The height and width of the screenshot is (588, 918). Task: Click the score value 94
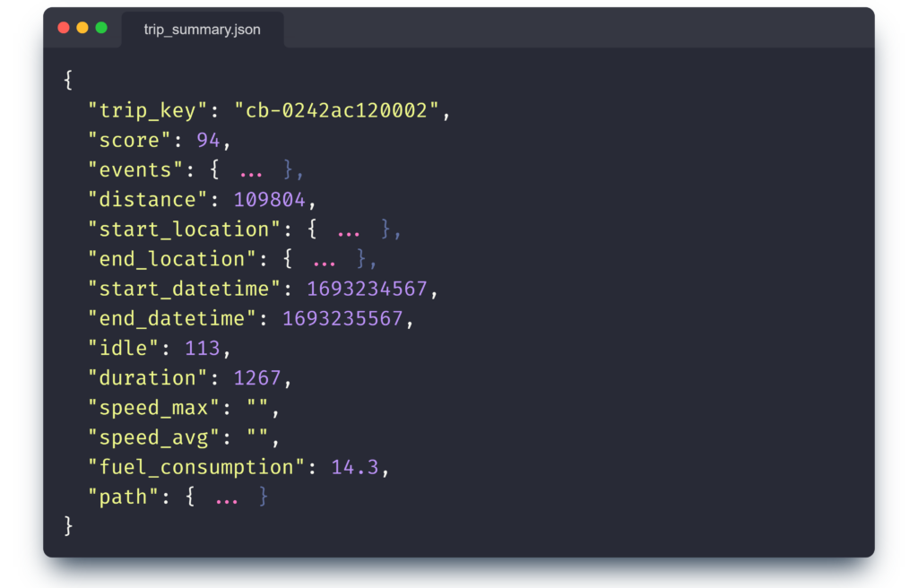pyautogui.click(x=208, y=141)
